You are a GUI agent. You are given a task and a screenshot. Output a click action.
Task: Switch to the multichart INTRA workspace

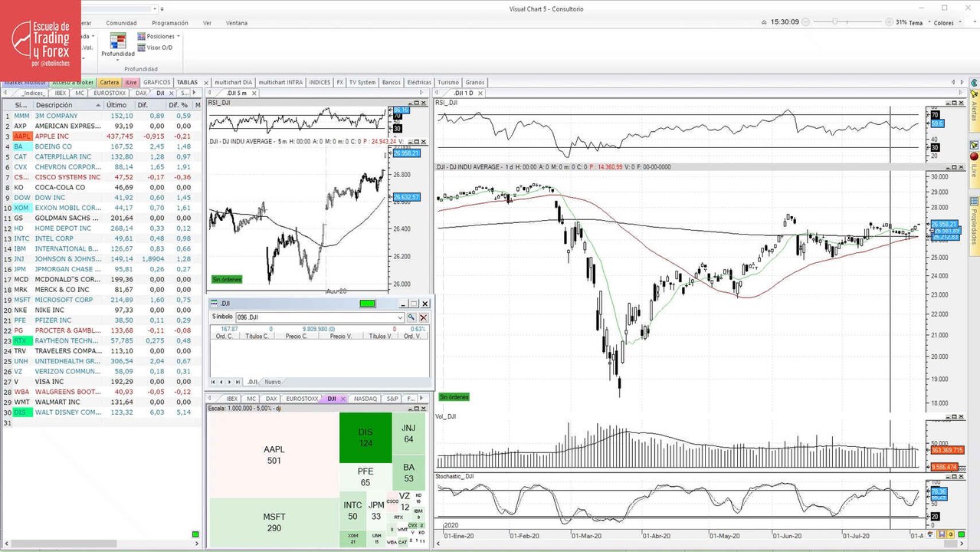point(280,82)
